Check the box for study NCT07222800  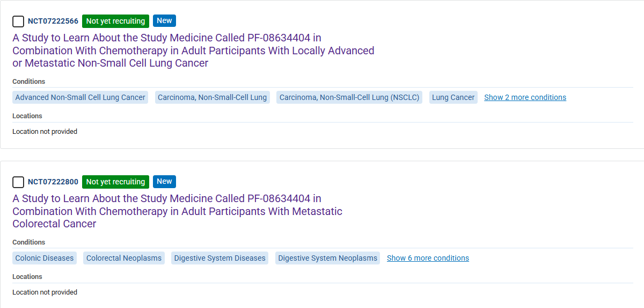pos(18,182)
